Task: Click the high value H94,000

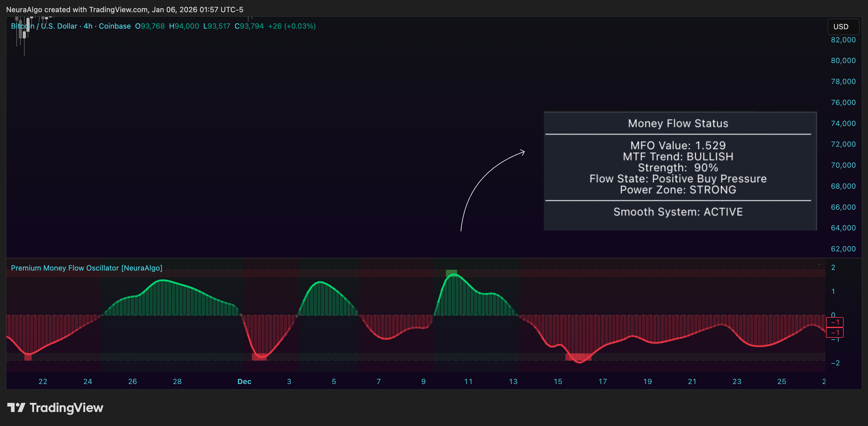Action: tap(184, 26)
